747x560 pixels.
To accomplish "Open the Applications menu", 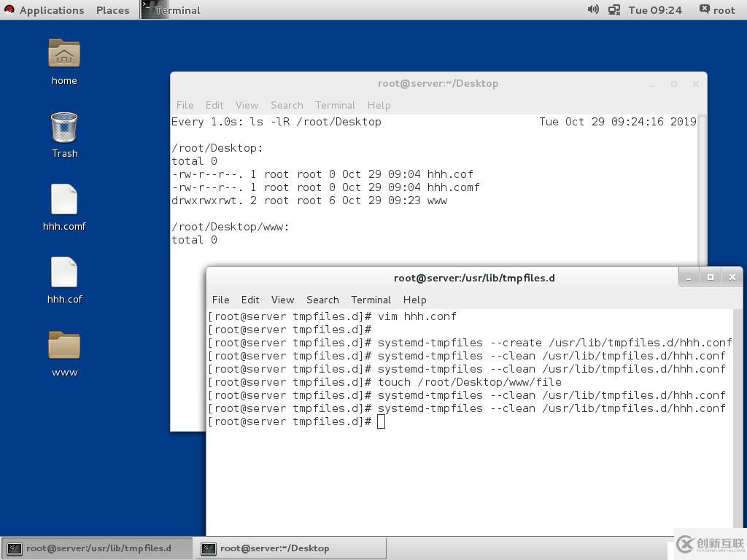I will [52, 10].
